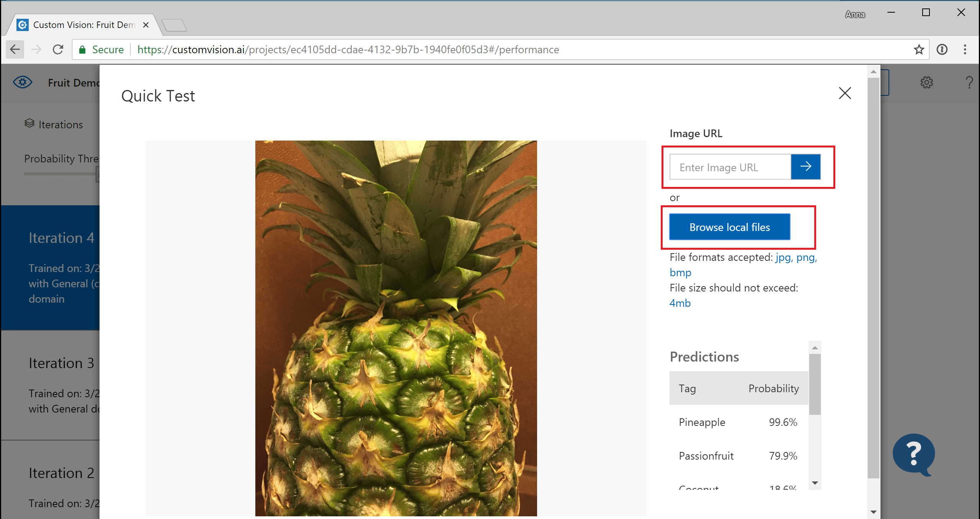Click the settings gear icon
Image resolution: width=980 pixels, height=519 pixels.
[x=926, y=82]
